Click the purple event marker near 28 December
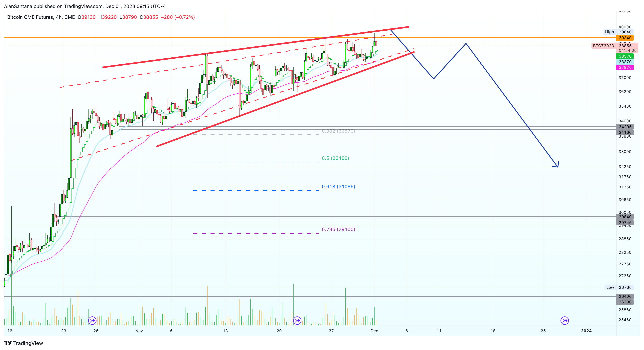644x350 pixels. [x=564, y=320]
